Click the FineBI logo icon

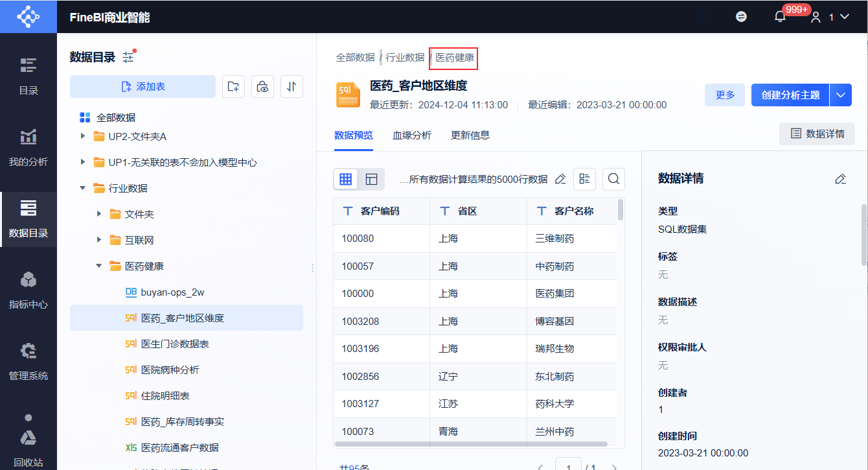[28, 17]
